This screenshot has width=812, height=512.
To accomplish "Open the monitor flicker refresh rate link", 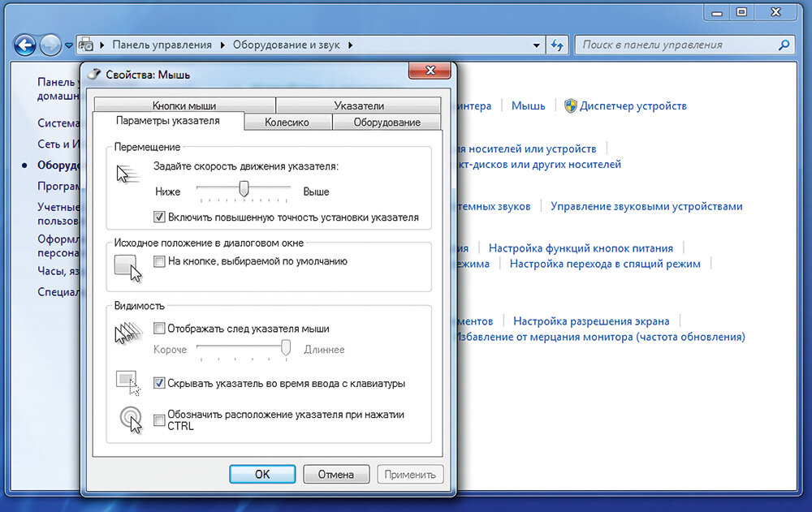I will [x=601, y=337].
